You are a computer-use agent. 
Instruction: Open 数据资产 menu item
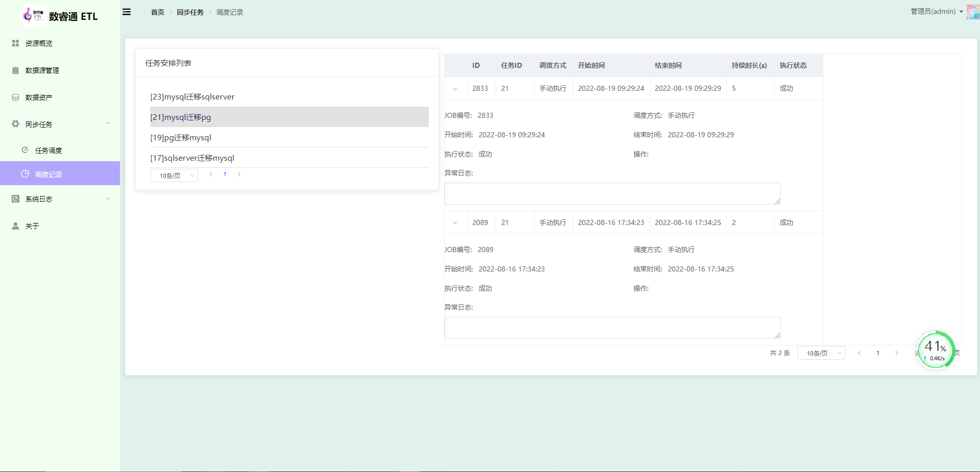[60, 97]
